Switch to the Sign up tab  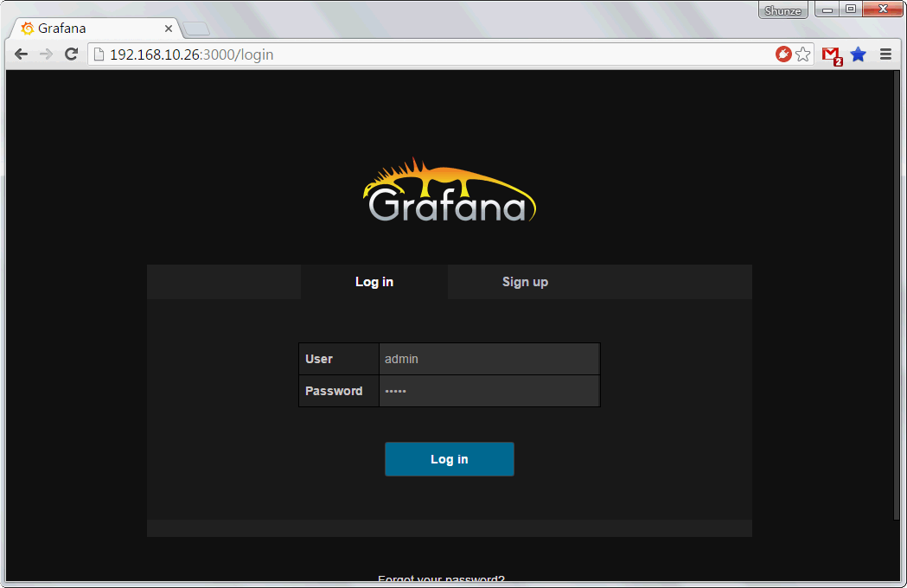coord(525,282)
